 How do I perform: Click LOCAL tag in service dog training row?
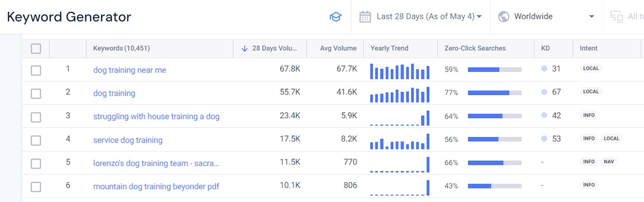(x=611, y=139)
